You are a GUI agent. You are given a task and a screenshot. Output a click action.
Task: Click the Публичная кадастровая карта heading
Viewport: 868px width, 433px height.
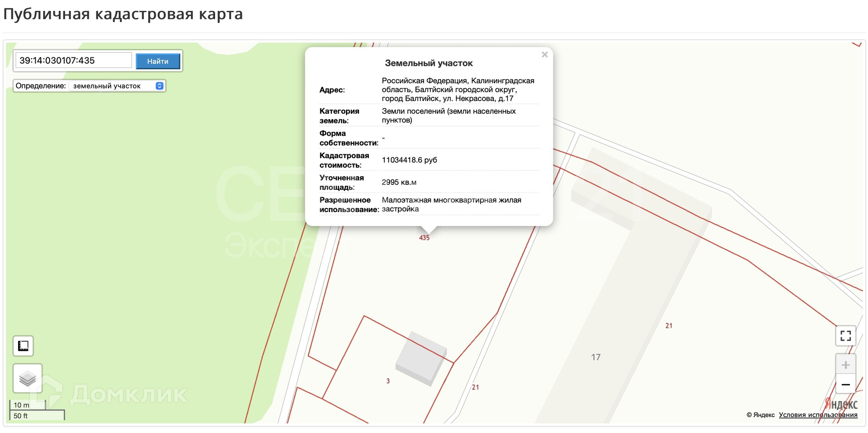tap(123, 14)
